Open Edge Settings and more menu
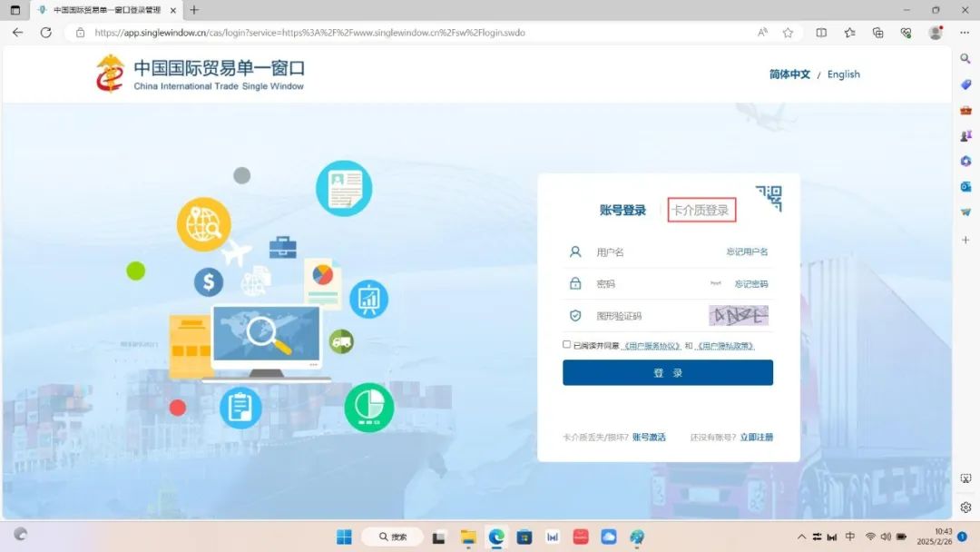This screenshot has height=552, width=980. coord(965,33)
